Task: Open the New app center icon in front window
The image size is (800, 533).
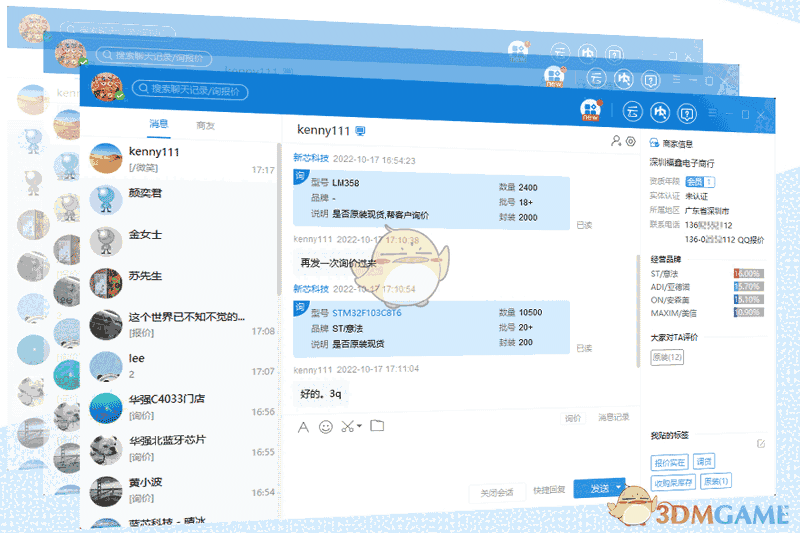Action: tap(590, 110)
